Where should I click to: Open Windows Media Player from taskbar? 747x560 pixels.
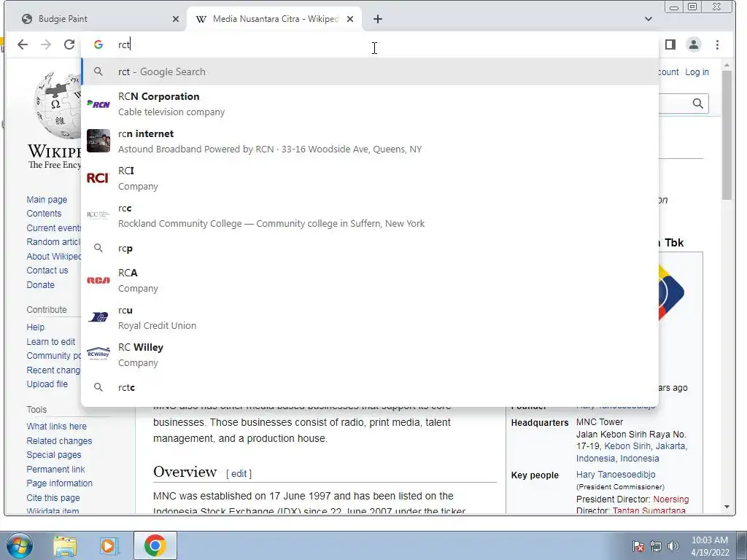pyautogui.click(x=109, y=545)
